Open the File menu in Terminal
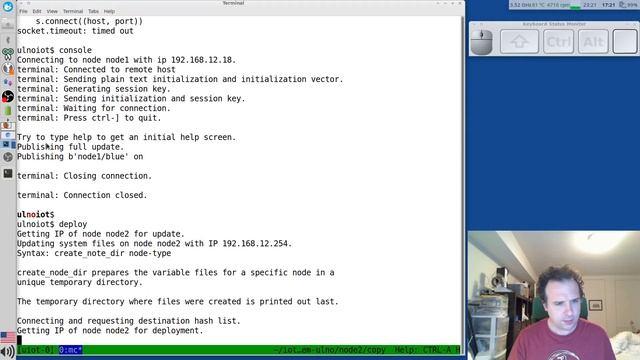Viewport: 640px width, 360px height. point(23,11)
